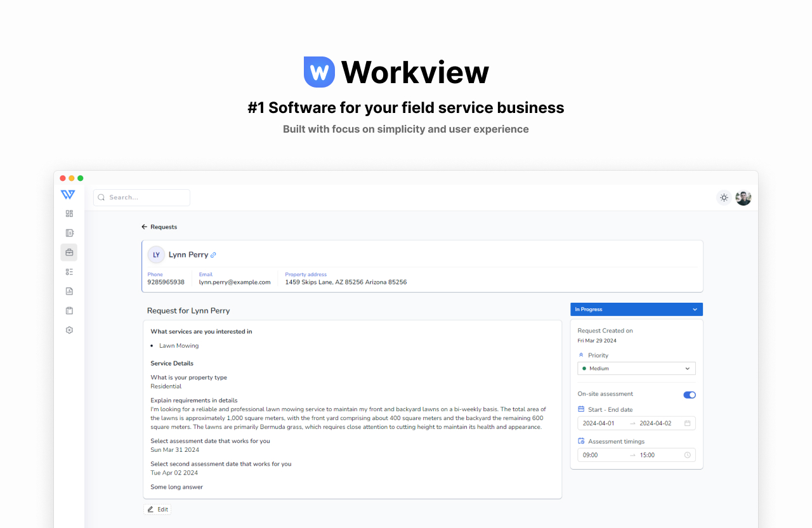
Task: Click the green Medium priority dot
Action: tap(584, 369)
